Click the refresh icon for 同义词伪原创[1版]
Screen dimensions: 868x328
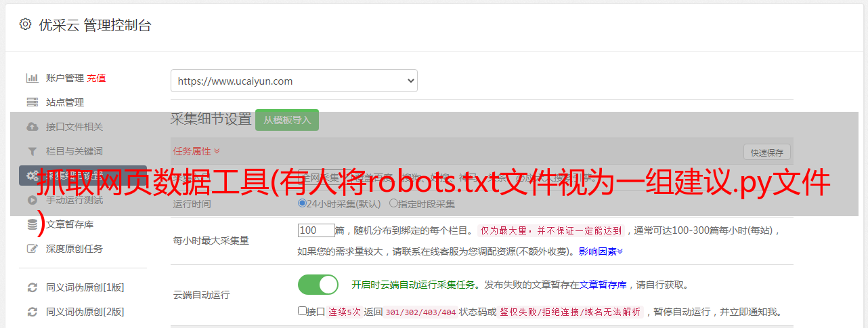click(x=32, y=287)
